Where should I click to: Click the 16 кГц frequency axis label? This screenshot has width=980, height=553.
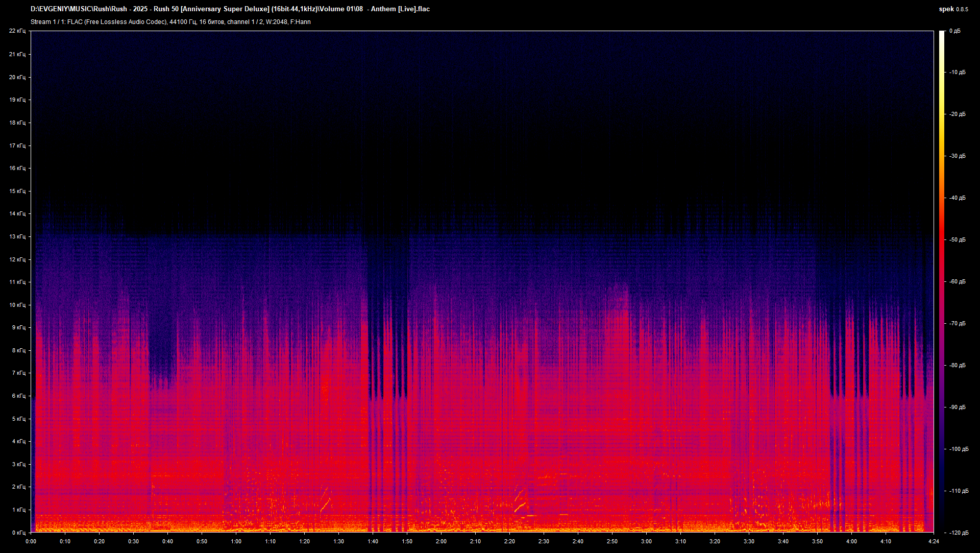click(x=17, y=168)
